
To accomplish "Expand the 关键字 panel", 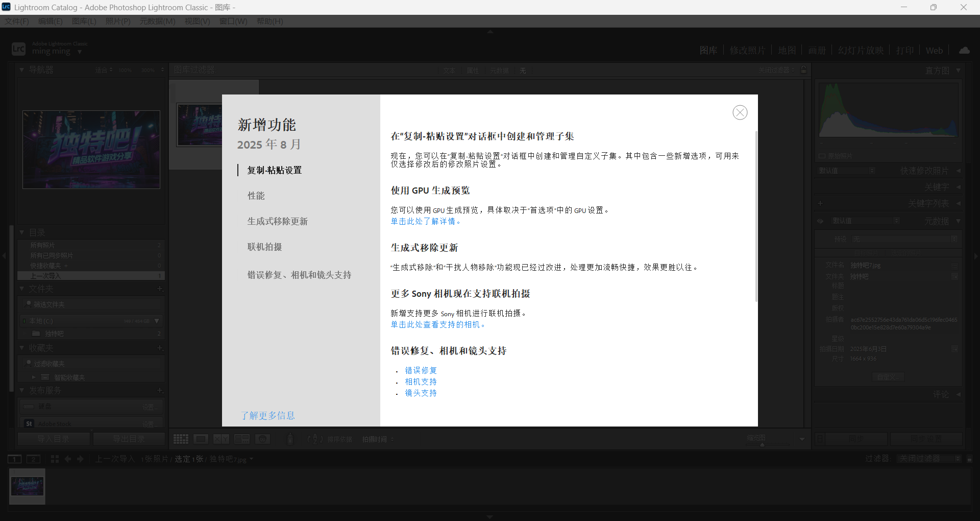I will point(958,187).
